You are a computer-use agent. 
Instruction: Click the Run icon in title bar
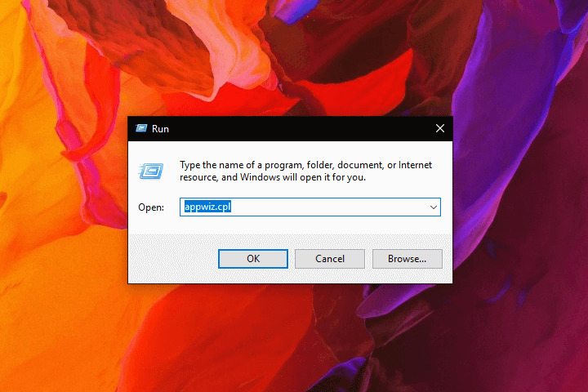(141, 129)
